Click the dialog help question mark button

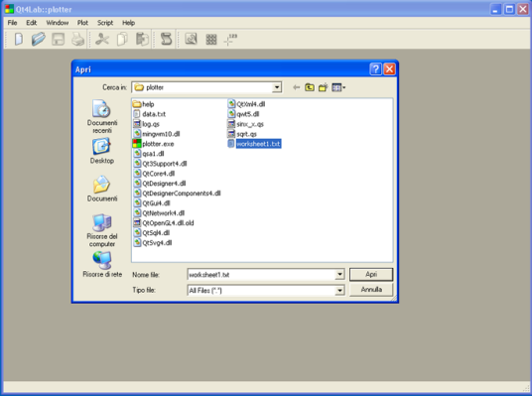375,69
